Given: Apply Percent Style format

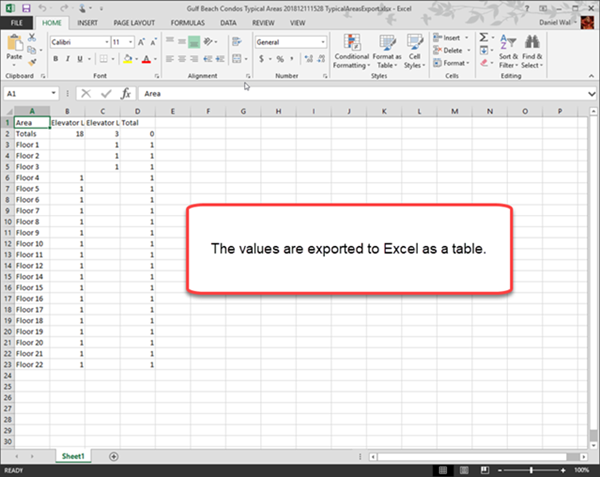Looking at the screenshot, I should (x=280, y=59).
